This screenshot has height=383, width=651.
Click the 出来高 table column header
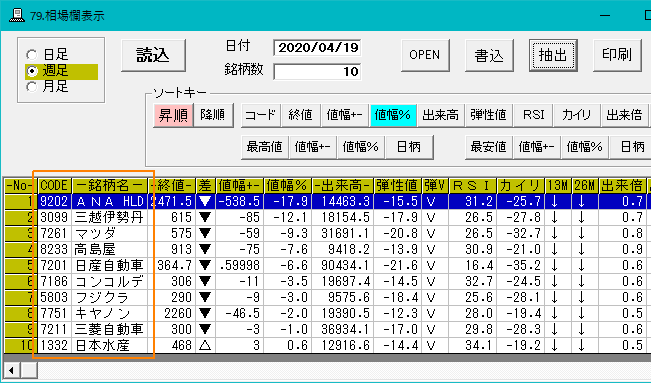click(x=343, y=186)
